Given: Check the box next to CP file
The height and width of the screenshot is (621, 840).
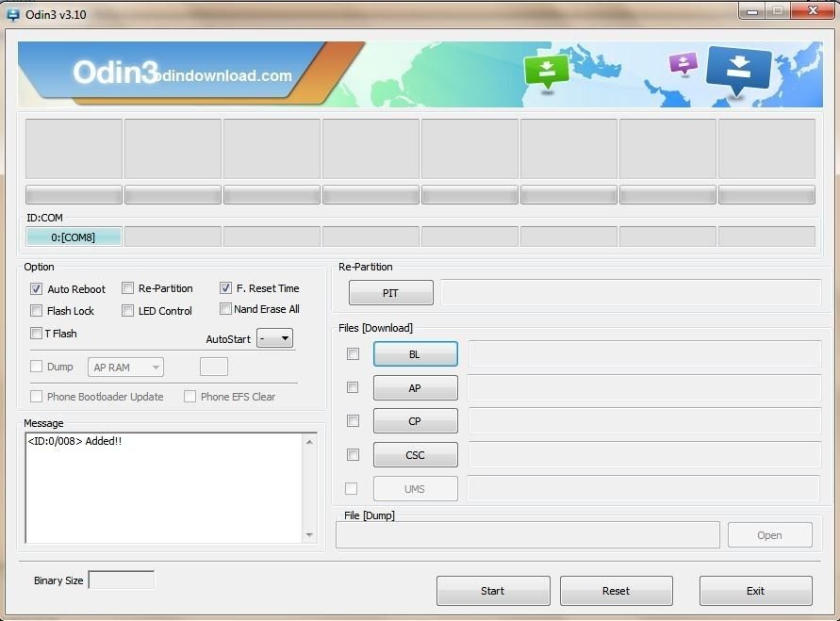Looking at the screenshot, I should (353, 421).
